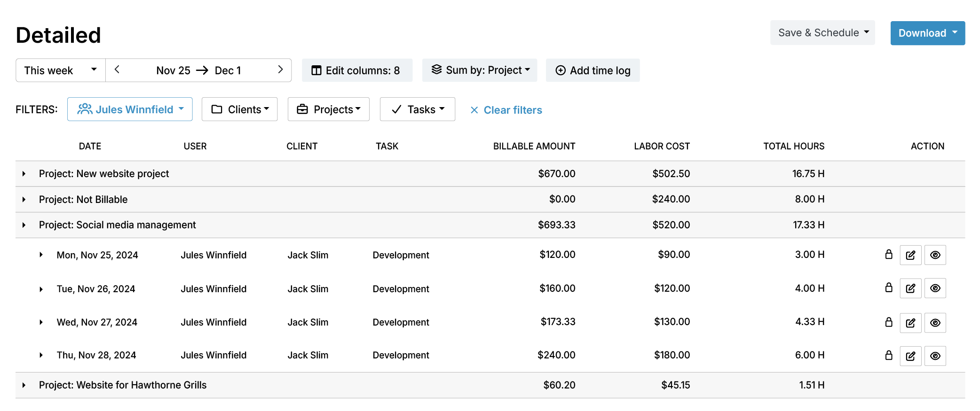Image resolution: width=980 pixels, height=411 pixels.
Task: Open the Clients filter dropdown
Action: [x=240, y=109]
